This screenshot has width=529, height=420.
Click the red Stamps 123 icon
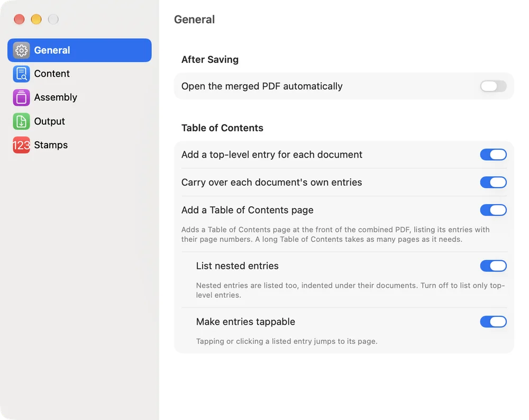[21, 145]
